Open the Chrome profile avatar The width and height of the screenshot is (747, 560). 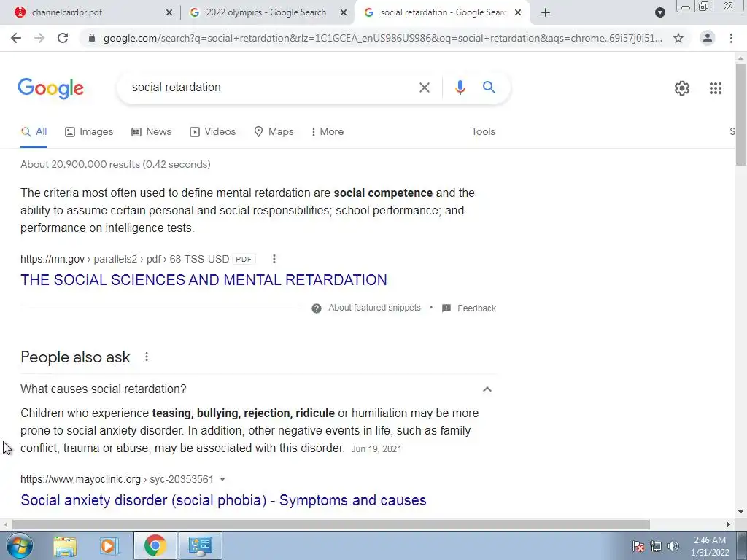[708, 38]
